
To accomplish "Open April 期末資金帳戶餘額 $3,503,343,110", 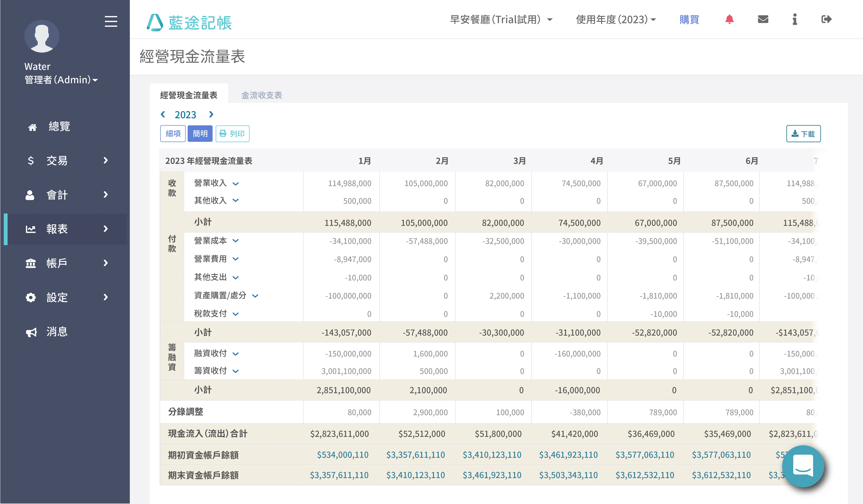I will coord(568,475).
